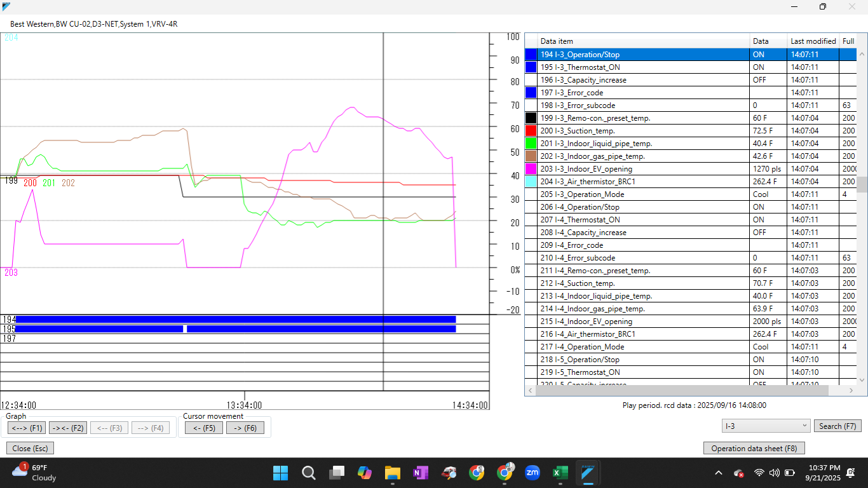This screenshot has width=868, height=488.
Task: Click the Wi-Fi icon in the system tray
Action: [759, 473]
